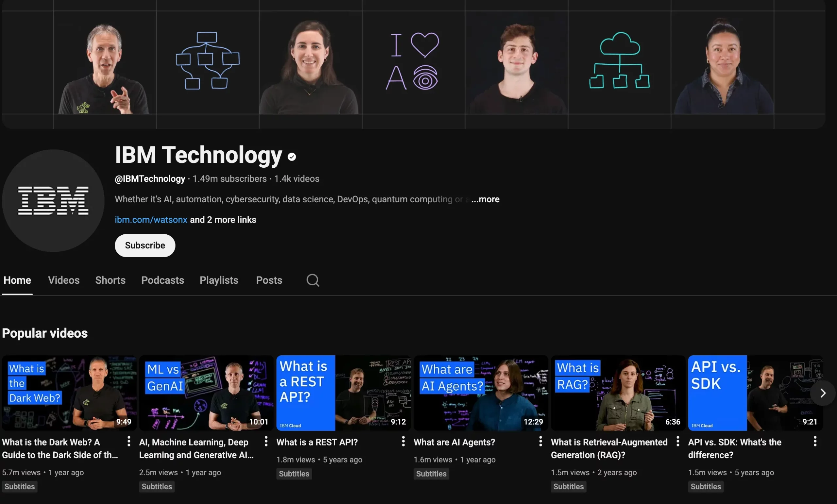Viewport: 837px width, 504px height.
Task: Open the Posts tab
Action: [269, 280]
